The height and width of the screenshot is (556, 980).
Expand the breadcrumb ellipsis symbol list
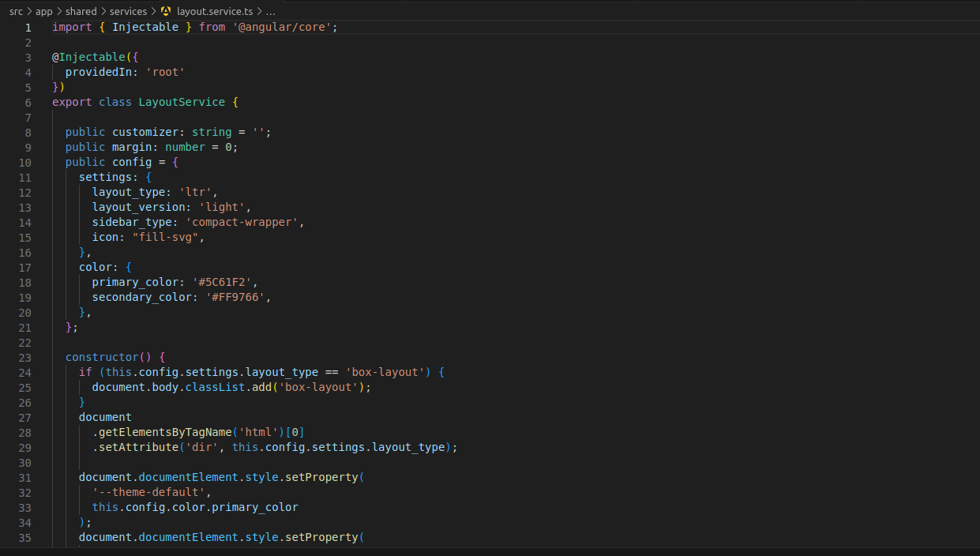coord(271,12)
